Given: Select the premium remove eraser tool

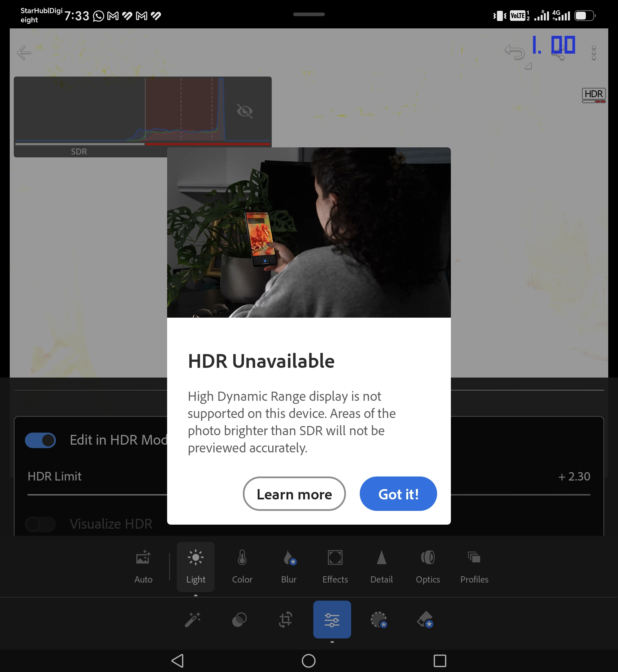Looking at the screenshot, I should click(425, 620).
